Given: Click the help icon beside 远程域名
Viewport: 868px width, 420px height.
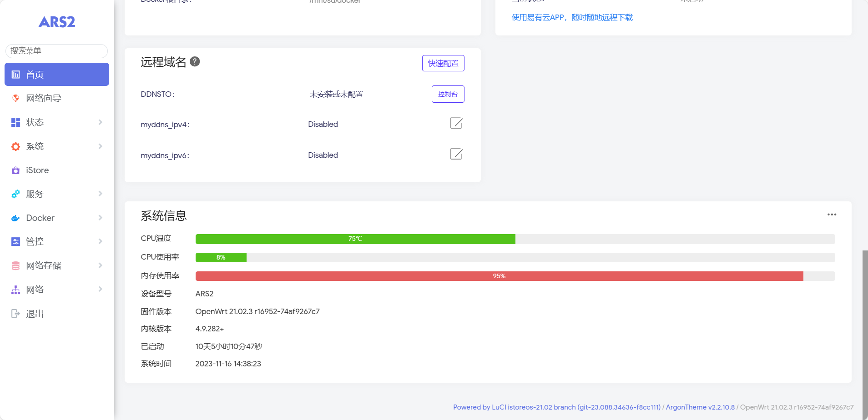Looking at the screenshot, I should pyautogui.click(x=195, y=62).
